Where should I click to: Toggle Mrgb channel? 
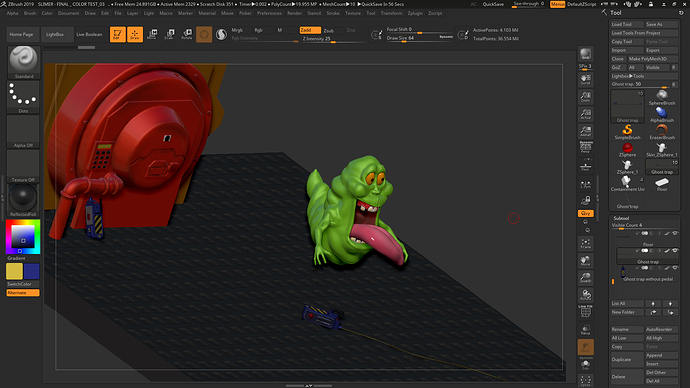pyautogui.click(x=238, y=30)
